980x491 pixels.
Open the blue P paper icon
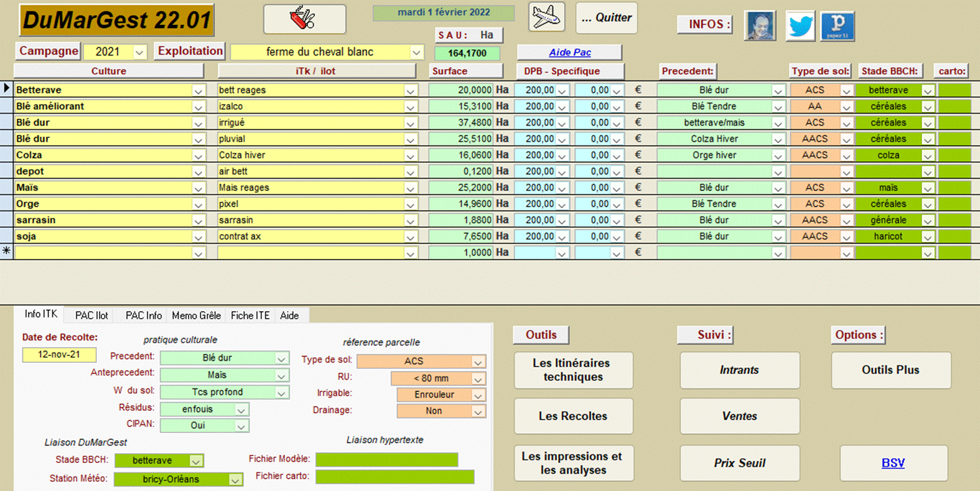point(838,26)
